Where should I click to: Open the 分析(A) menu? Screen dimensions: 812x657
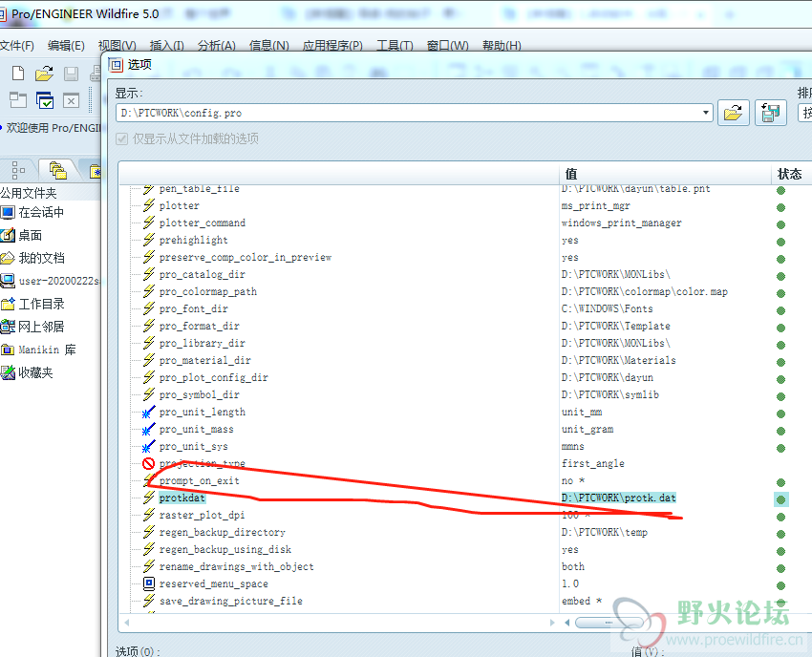(217, 46)
